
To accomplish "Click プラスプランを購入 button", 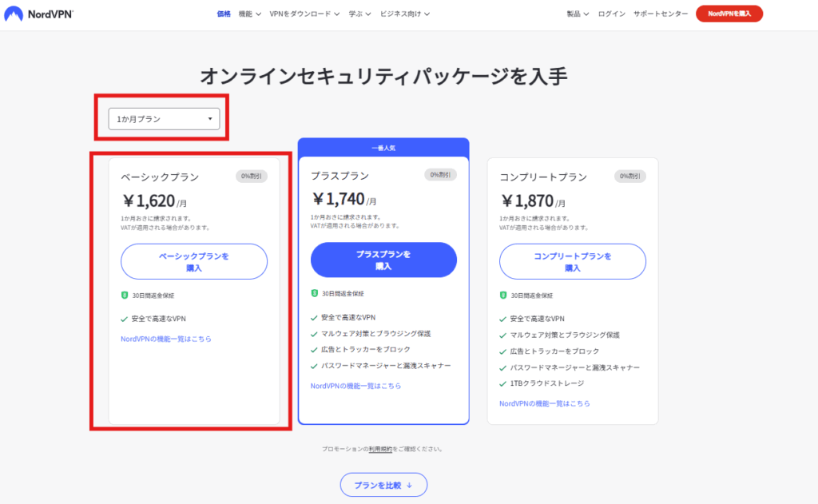I will (x=383, y=260).
